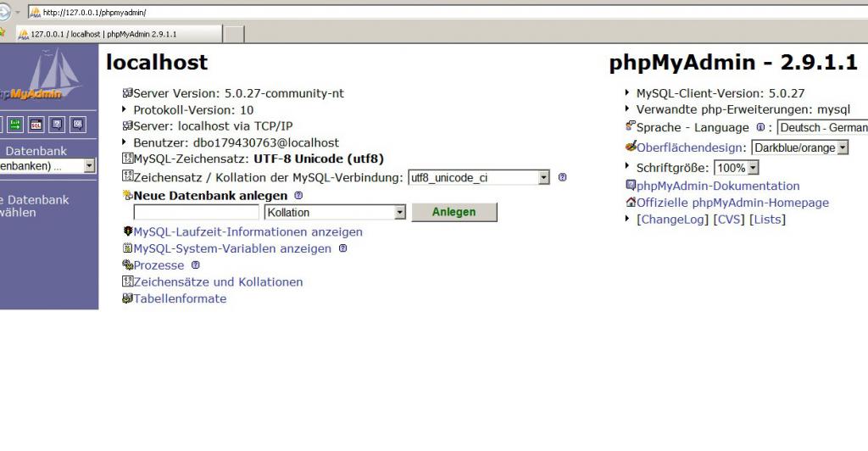Click the Anlegen button
The width and height of the screenshot is (868, 451).
pyautogui.click(x=454, y=212)
